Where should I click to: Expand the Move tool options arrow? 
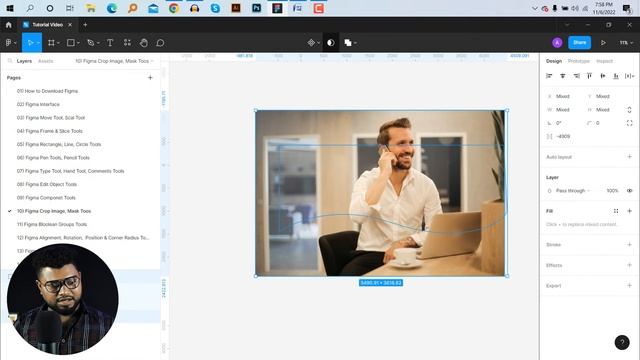[x=38, y=43]
